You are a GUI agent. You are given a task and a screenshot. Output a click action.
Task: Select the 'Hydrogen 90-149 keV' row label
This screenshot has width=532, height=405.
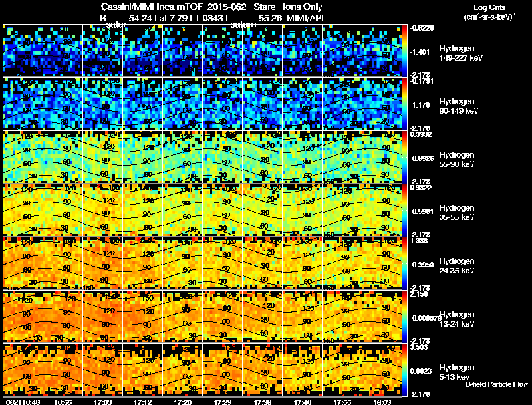click(459, 106)
